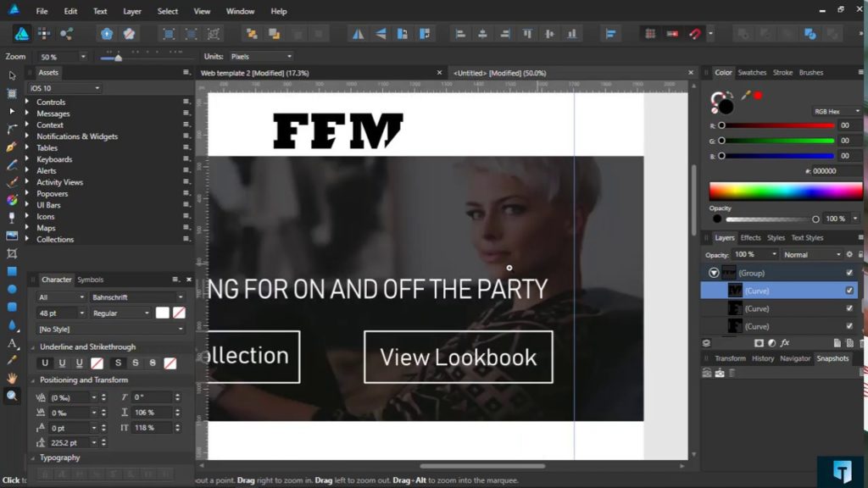The image size is (868, 488).
Task: Click Align Top toolbar icon
Action: [527, 34]
